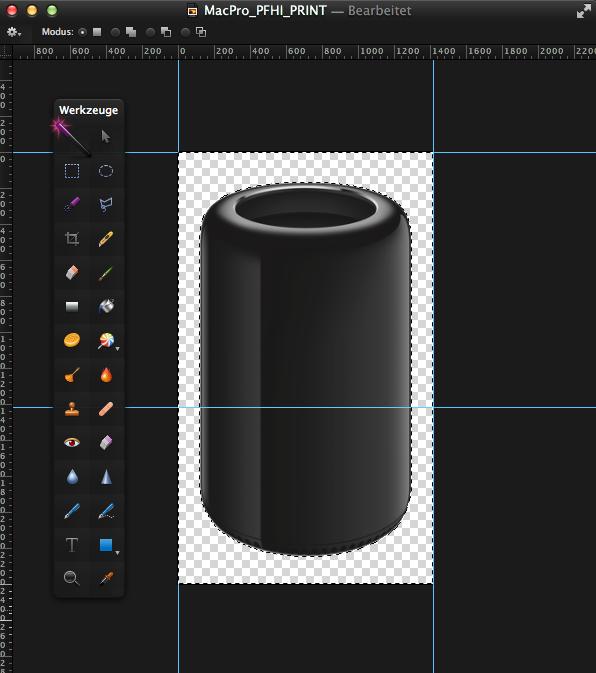
Task: Set Modus to intersect-selection radio
Action: coord(185,32)
